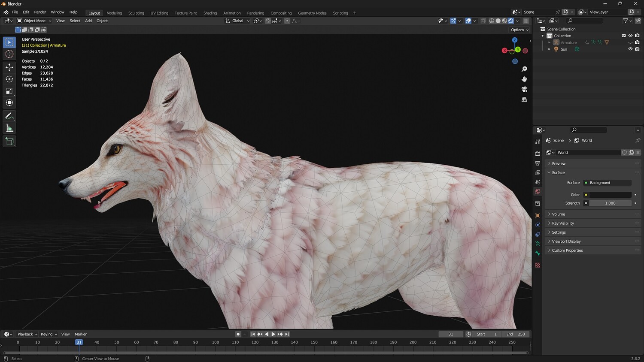Switch to the Modeling workspace tab
This screenshot has width=644, height=362.
click(x=114, y=13)
